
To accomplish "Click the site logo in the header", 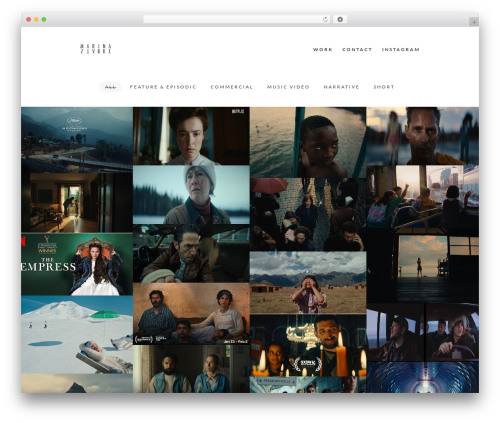I will 96,49.
